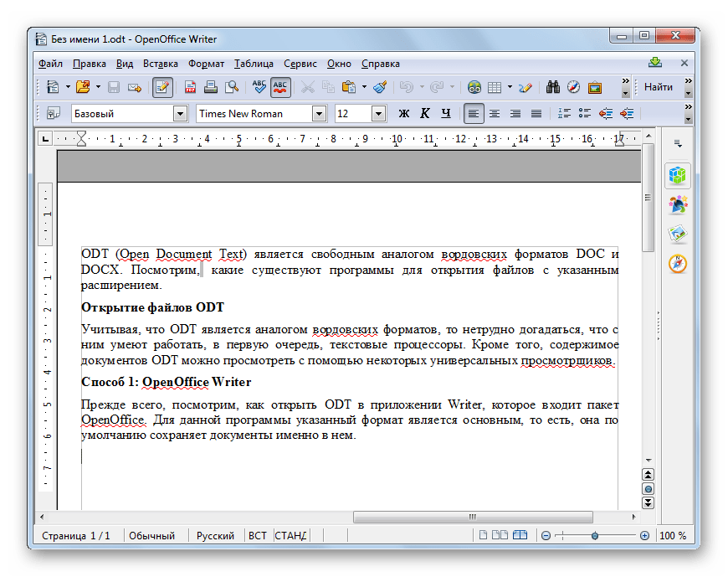Open font size 12 dropdown
Viewport: 728px width, 577px height.
click(379, 113)
